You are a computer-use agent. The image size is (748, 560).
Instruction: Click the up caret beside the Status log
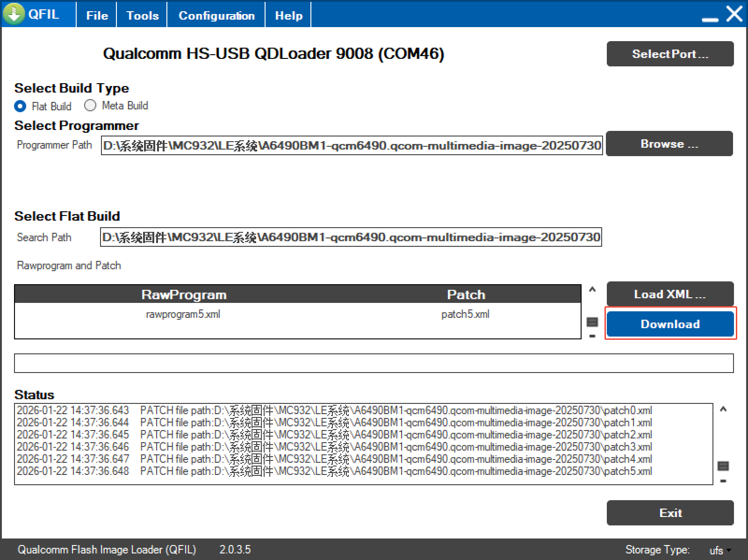point(723,409)
